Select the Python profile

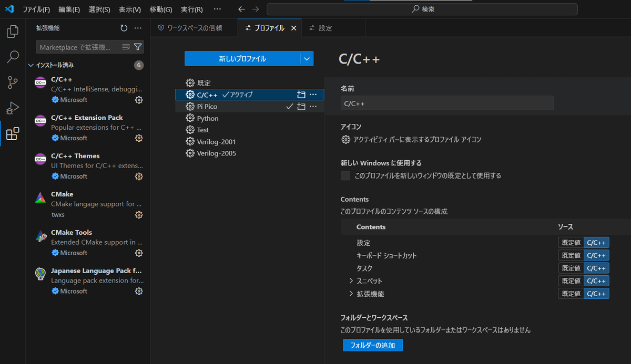coord(249,118)
